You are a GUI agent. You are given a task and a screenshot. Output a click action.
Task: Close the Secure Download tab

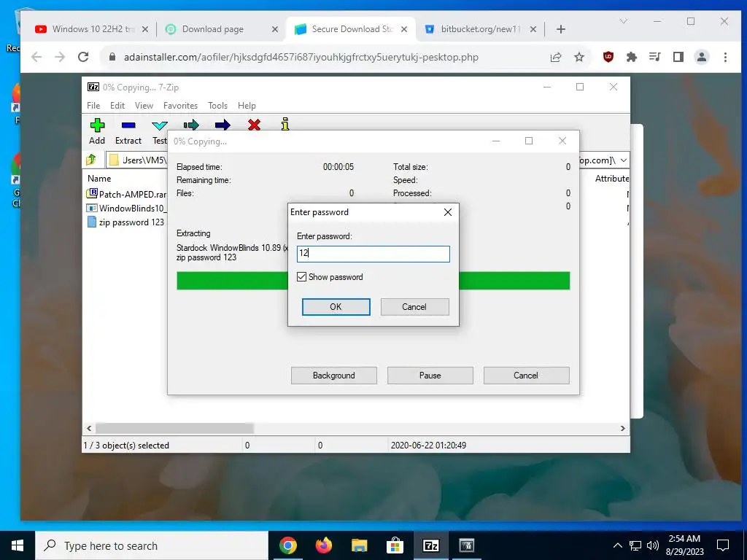click(x=404, y=29)
